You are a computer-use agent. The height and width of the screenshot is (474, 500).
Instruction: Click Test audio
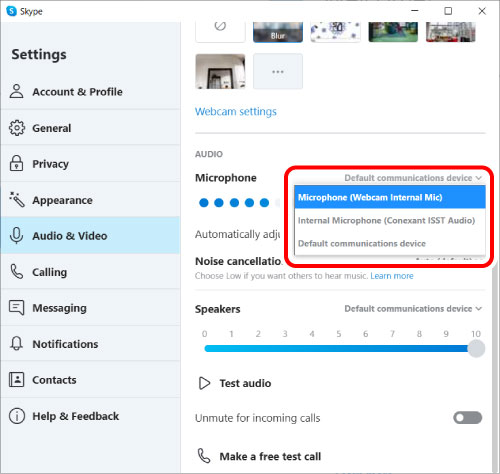click(245, 383)
